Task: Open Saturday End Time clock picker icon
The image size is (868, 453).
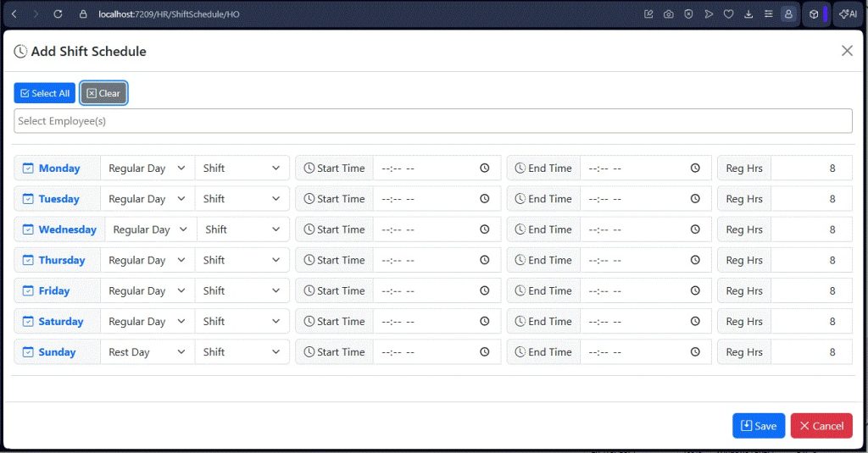Action: 695,322
